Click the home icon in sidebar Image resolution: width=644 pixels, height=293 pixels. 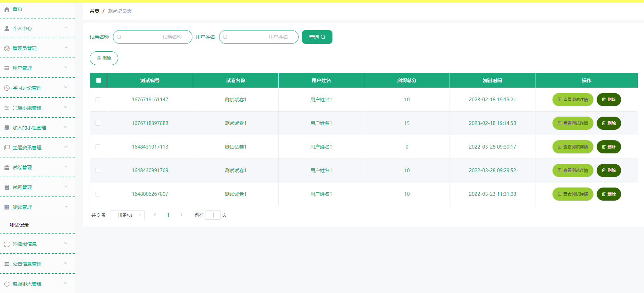pos(7,9)
